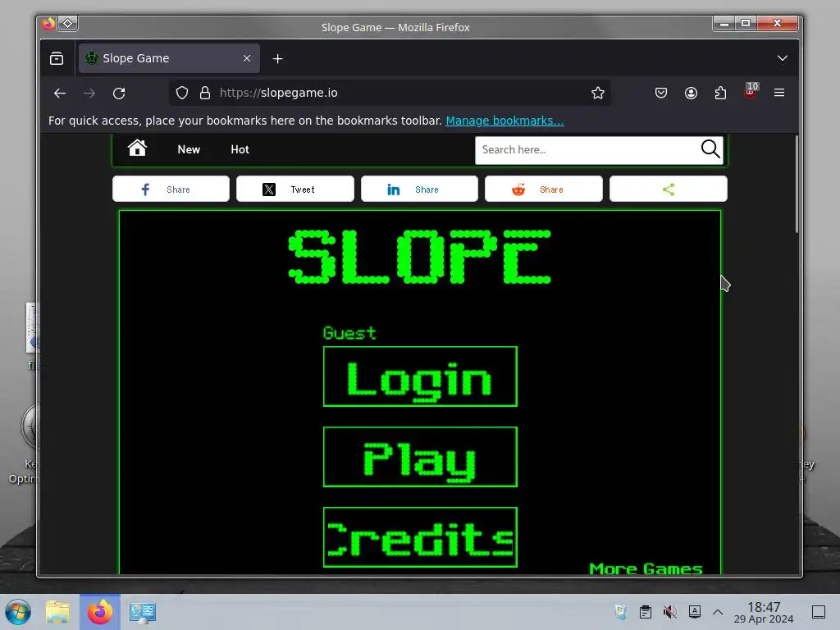Open the uBlock extension with badge 10
Screen dimensions: 840x630
pyautogui.click(x=751, y=92)
